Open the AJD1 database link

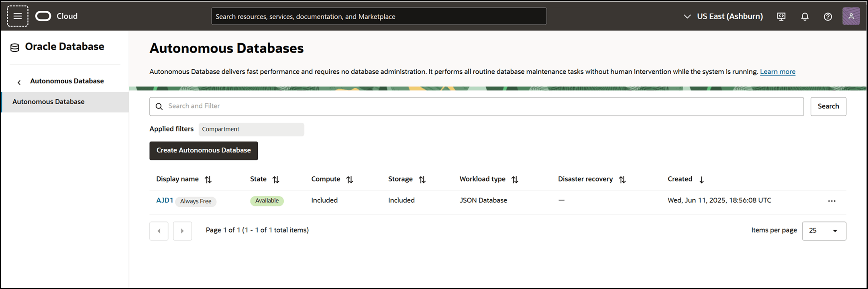tap(165, 200)
